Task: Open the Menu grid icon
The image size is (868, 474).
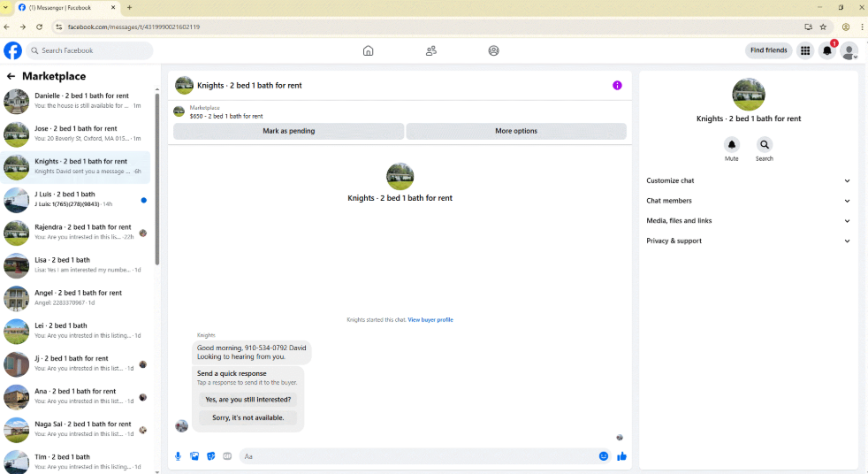Action: click(x=805, y=50)
